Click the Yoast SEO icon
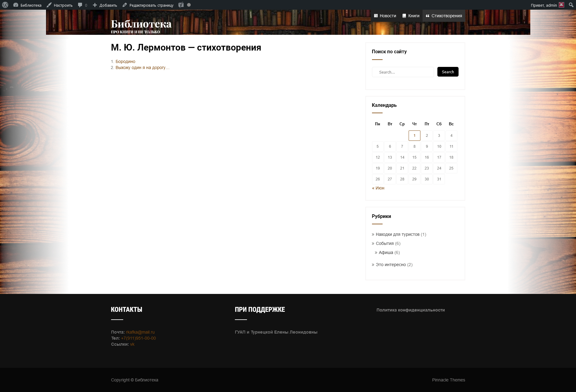 click(181, 5)
